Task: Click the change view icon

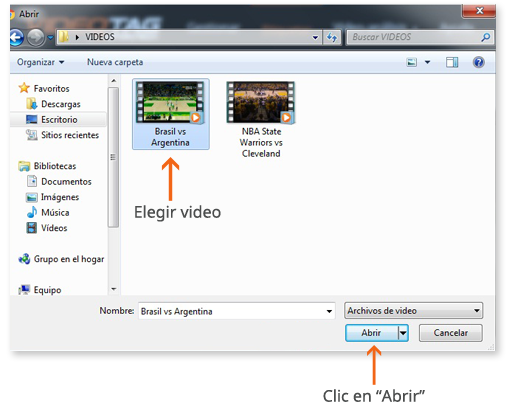Action: point(412,62)
